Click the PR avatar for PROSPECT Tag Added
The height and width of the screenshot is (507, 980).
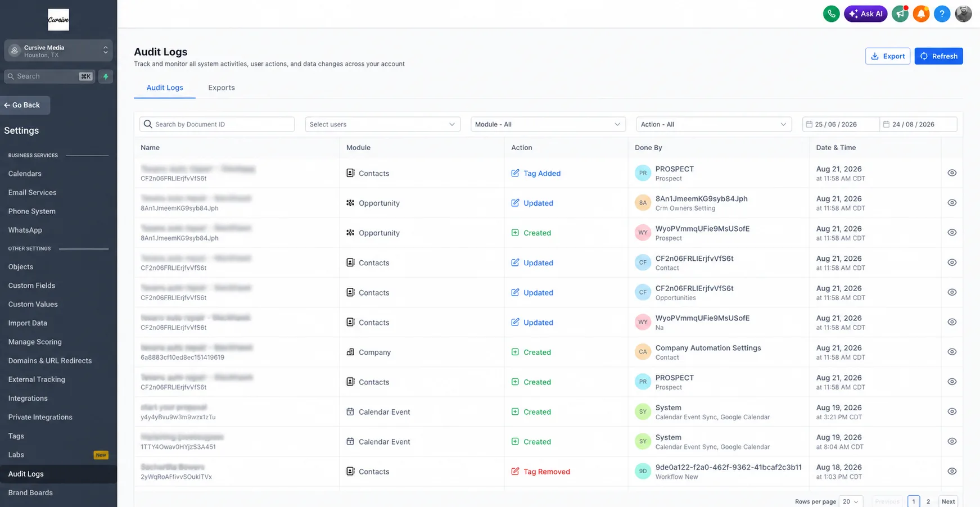643,173
